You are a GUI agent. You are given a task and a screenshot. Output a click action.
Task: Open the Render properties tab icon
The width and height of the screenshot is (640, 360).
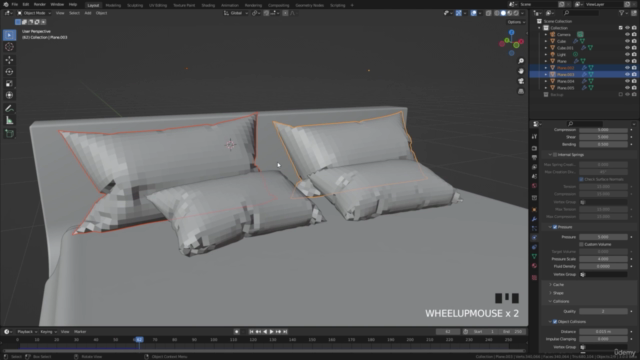534,148
